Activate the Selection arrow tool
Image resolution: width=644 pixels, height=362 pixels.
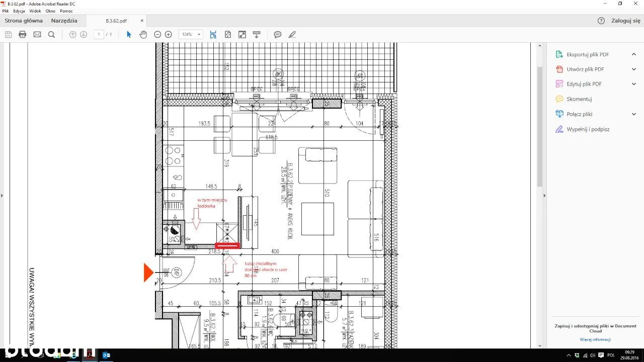(129, 34)
